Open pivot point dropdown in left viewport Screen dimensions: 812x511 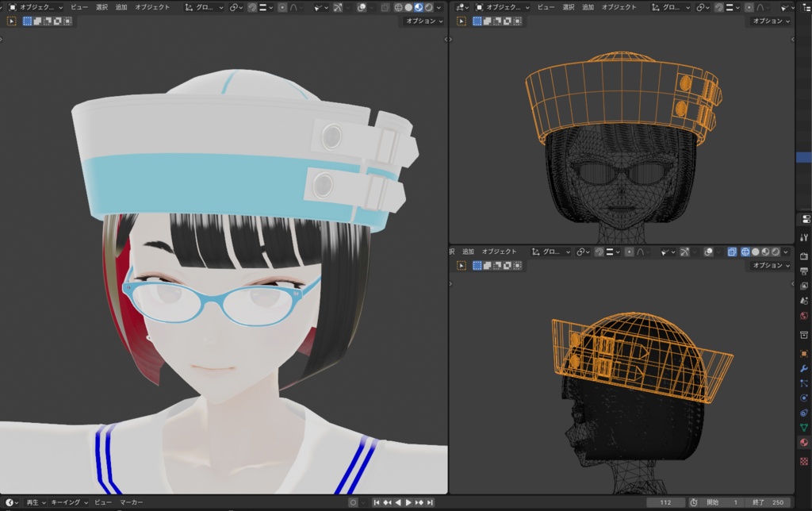tap(236, 7)
